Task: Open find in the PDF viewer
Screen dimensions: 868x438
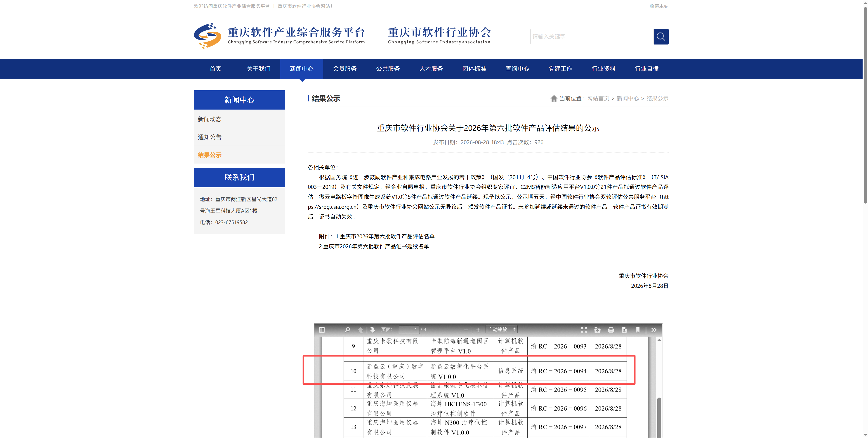Action: click(x=347, y=330)
